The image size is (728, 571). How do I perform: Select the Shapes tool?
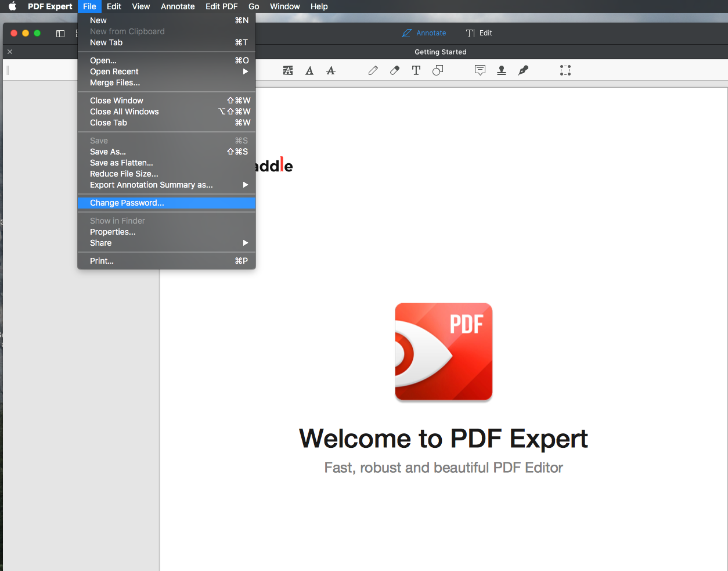pos(438,70)
